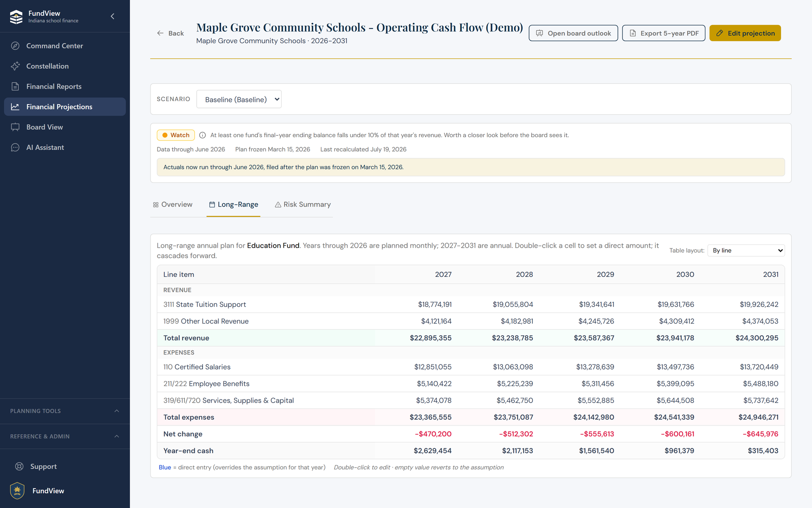Click the Open board outlook button
The height and width of the screenshot is (508, 812).
click(x=573, y=33)
